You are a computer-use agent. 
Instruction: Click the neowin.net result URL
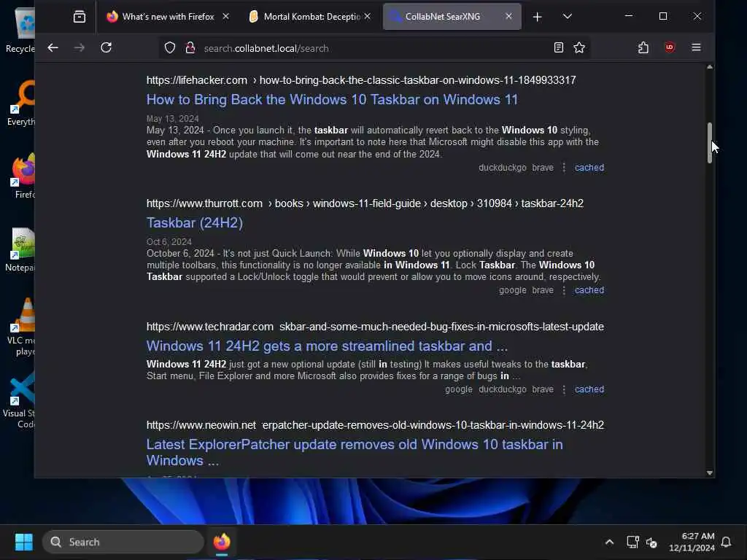pyautogui.click(x=375, y=425)
